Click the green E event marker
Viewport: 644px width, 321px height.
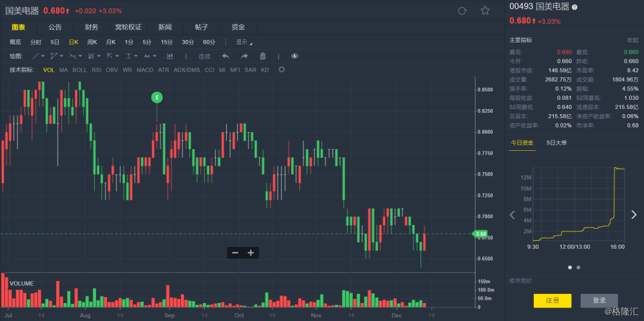[x=157, y=97]
